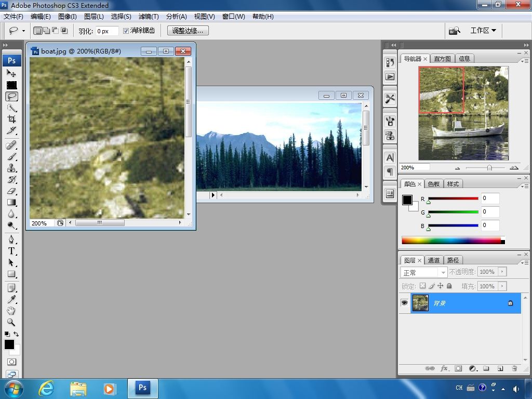Toggle lock transparent pixels option

[422, 286]
